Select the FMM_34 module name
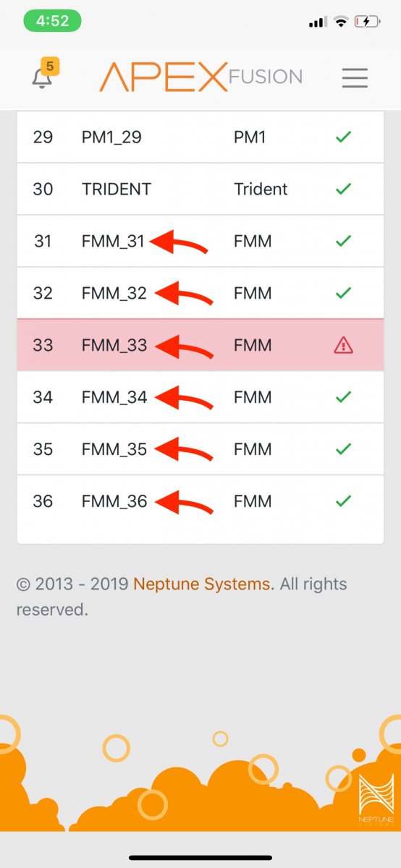This screenshot has height=868, width=401. pos(114,397)
